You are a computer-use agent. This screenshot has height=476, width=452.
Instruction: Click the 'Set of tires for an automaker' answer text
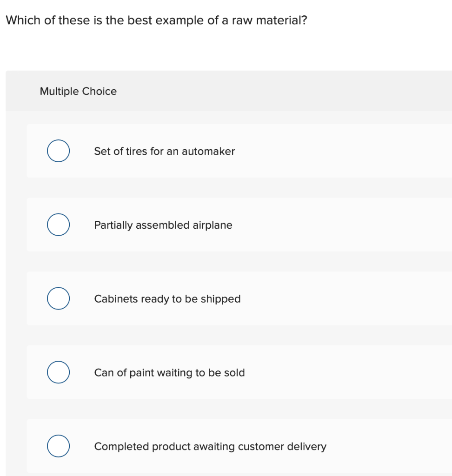point(164,151)
